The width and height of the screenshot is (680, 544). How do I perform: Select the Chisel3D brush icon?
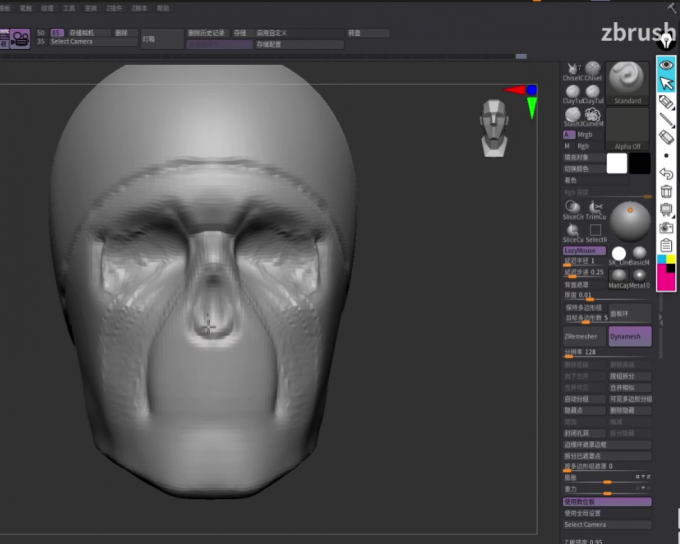click(593, 69)
